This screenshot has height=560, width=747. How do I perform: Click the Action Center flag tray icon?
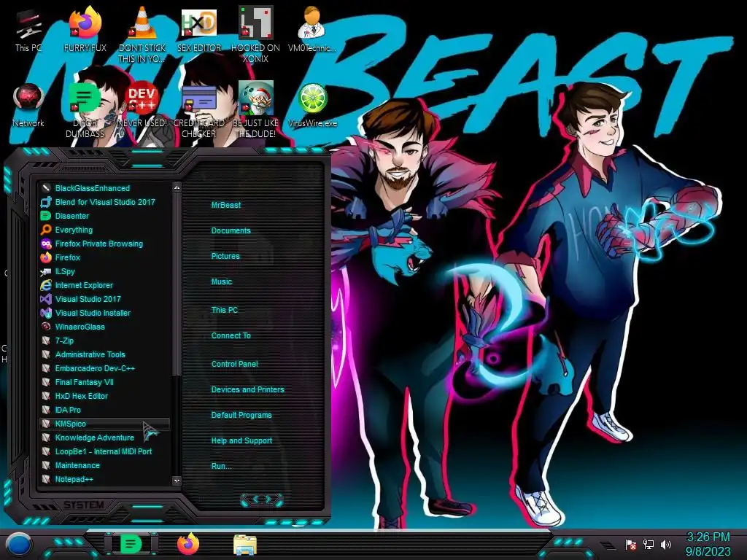pyautogui.click(x=631, y=544)
